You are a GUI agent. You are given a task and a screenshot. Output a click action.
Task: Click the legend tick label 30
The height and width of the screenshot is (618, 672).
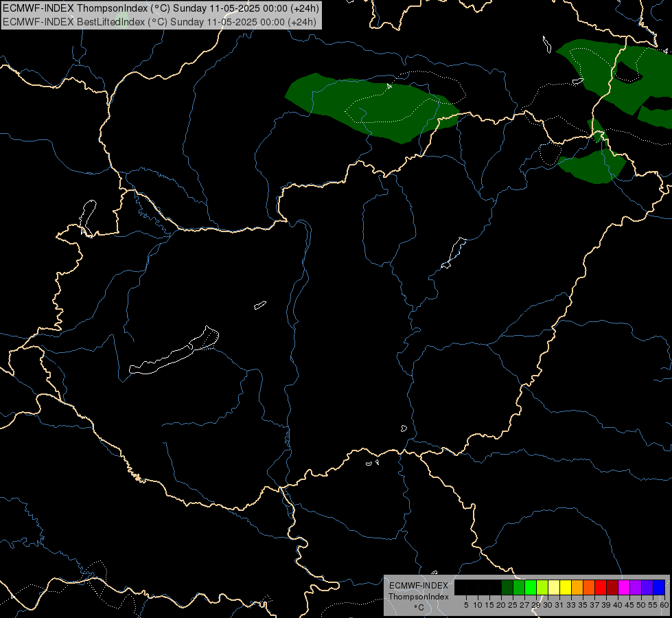548,605
